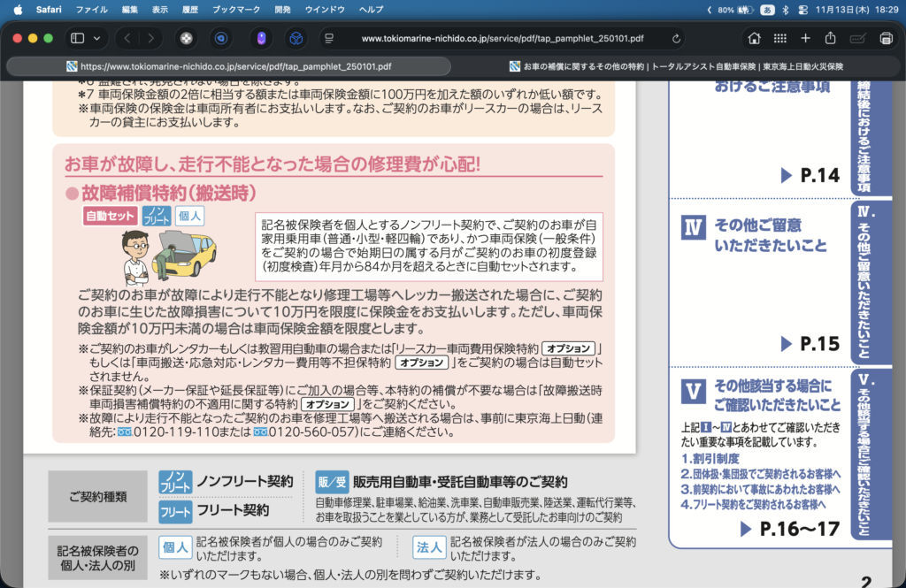Reload the PDF page
This screenshot has width=906, height=588.
[x=677, y=39]
